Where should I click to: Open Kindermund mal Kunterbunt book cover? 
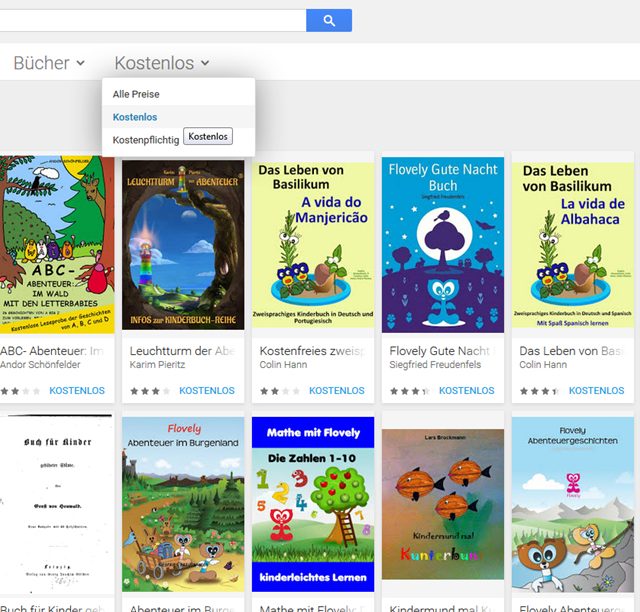[x=443, y=504]
